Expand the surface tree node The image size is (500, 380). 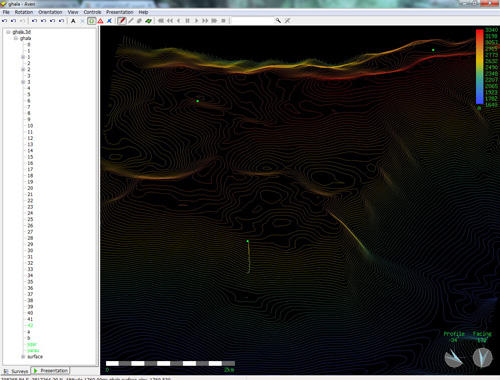click(x=23, y=357)
